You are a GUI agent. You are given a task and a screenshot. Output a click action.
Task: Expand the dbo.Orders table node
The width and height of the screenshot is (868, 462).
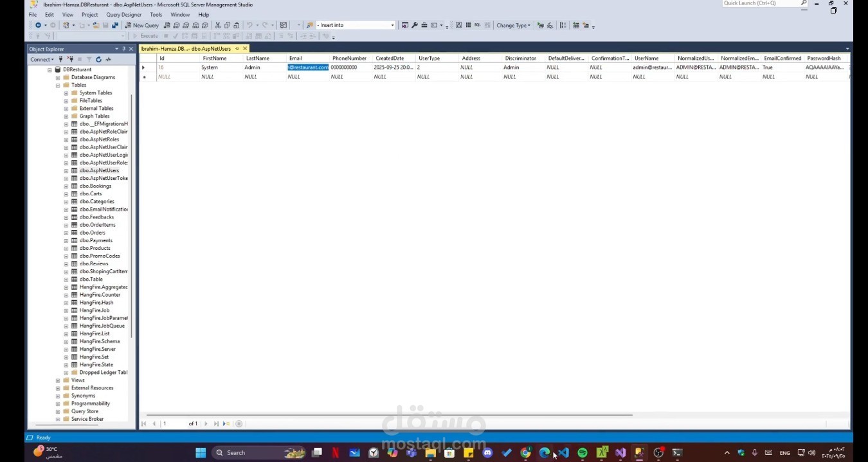pos(66,233)
